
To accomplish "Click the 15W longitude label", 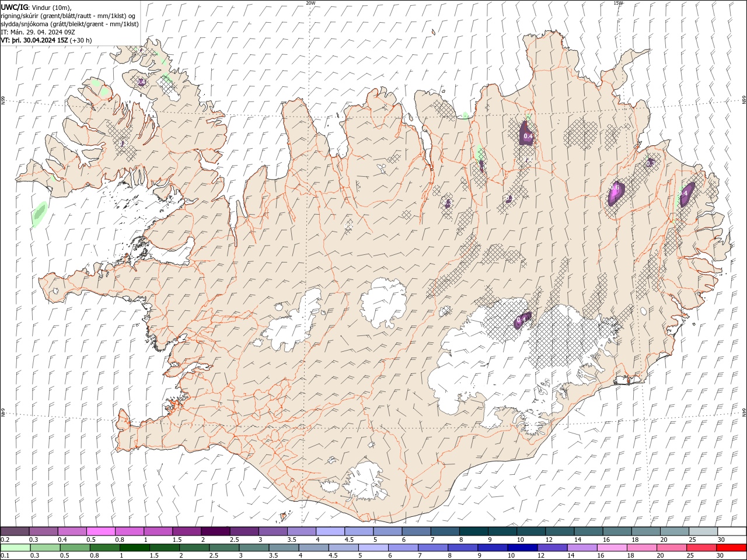I will click(x=618, y=3).
